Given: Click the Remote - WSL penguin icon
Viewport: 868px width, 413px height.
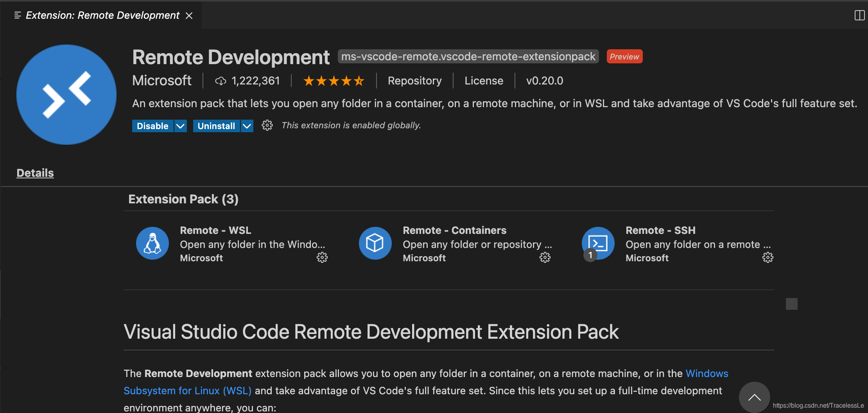Looking at the screenshot, I should 152,243.
